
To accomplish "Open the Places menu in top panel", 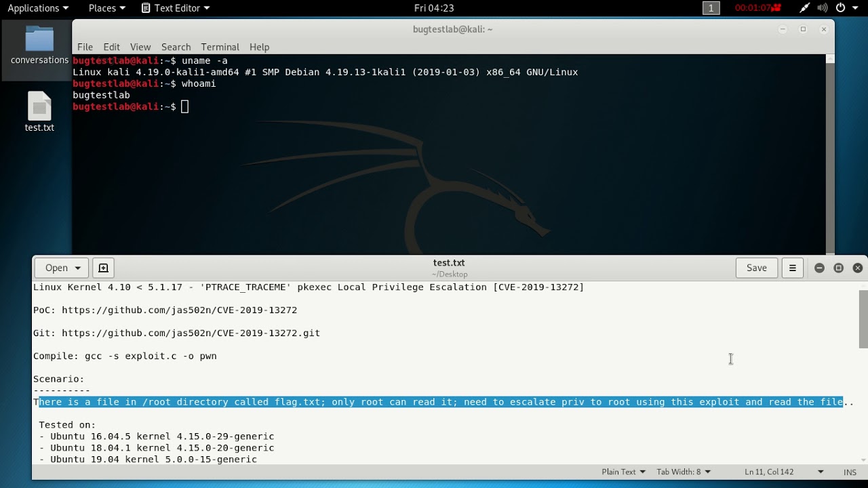I will 106,8.
